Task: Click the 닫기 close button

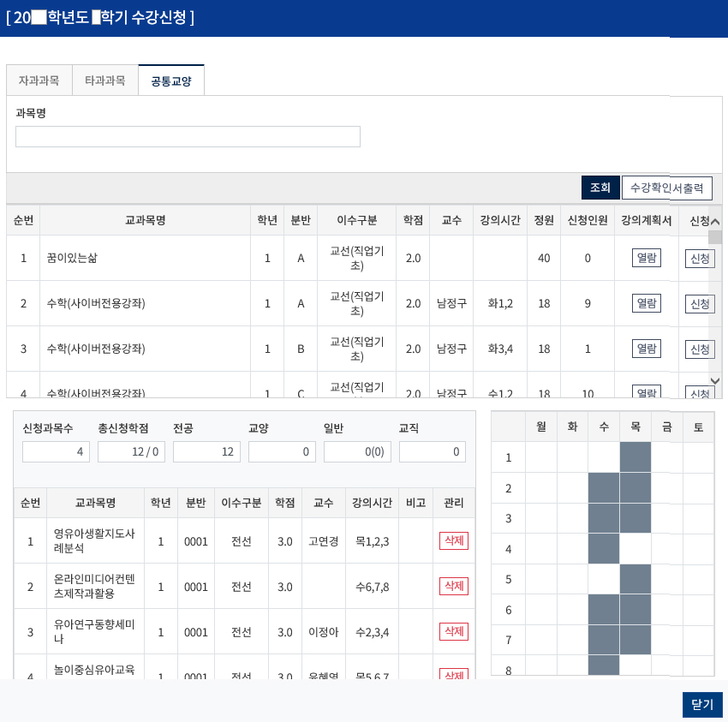Action: (702, 704)
